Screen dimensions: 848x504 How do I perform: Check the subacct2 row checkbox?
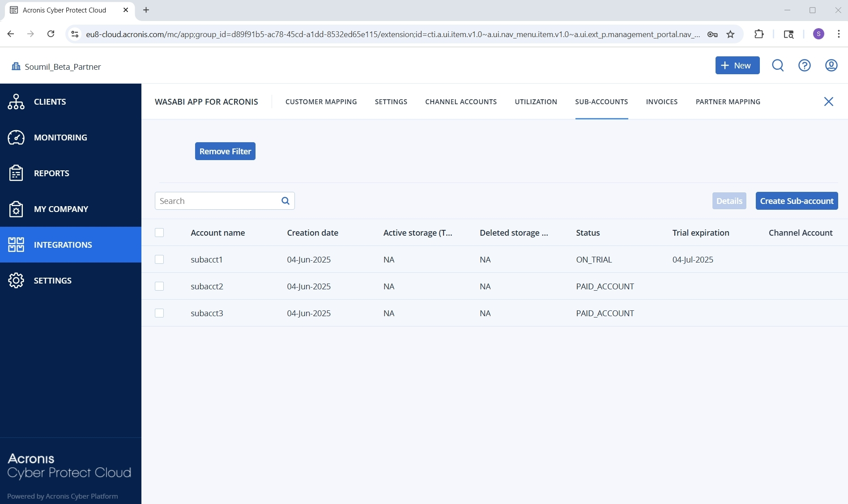159,286
